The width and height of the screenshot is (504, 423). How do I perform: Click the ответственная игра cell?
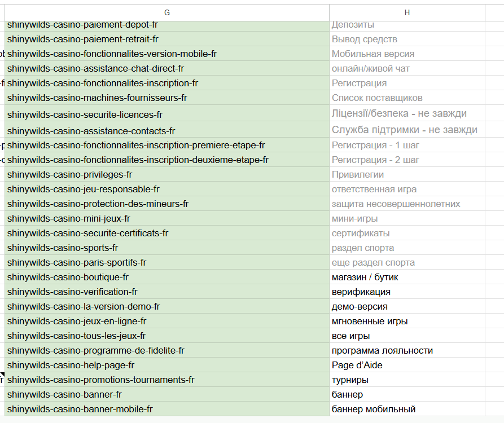pos(407,189)
